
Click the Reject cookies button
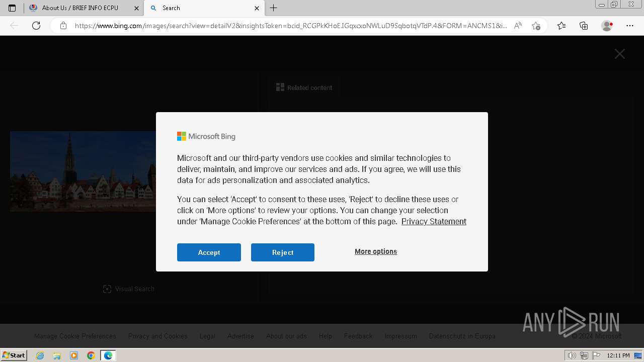(x=283, y=252)
